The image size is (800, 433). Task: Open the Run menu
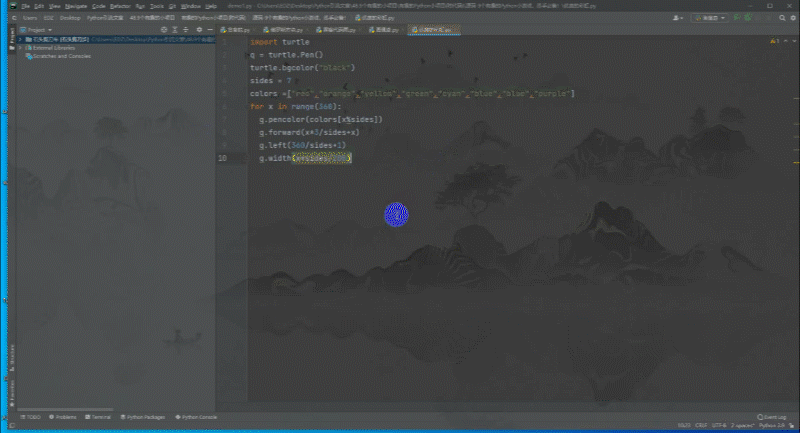[140, 6]
